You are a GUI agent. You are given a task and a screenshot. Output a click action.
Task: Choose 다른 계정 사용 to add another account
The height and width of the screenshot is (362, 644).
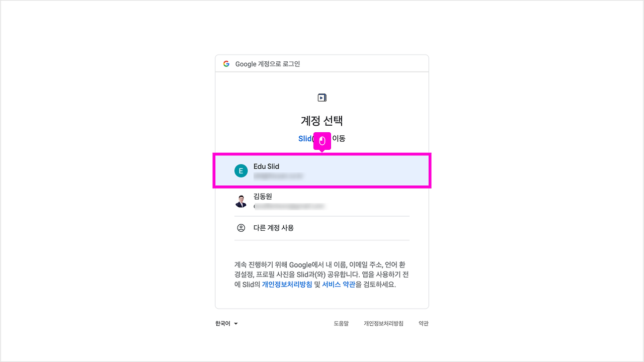pyautogui.click(x=274, y=227)
